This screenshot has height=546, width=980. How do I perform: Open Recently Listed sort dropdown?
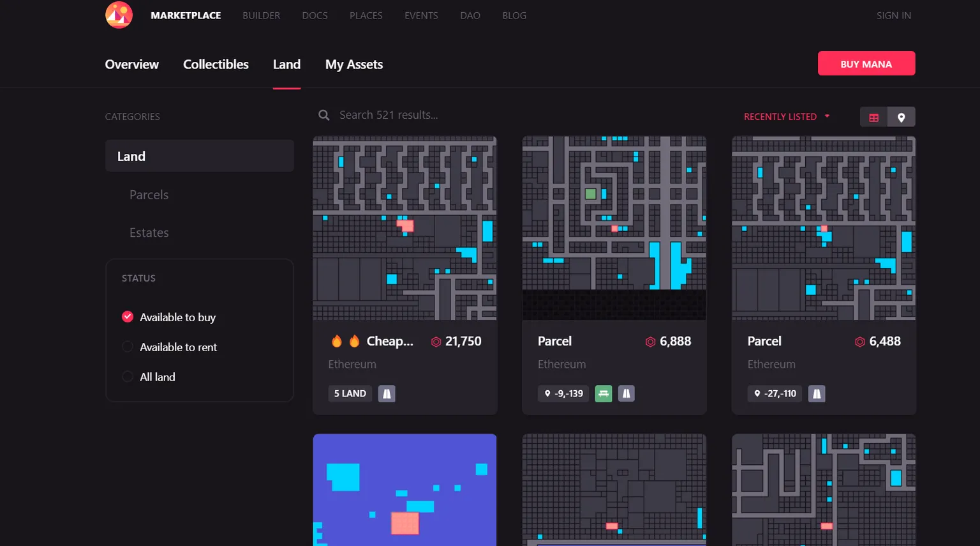click(786, 117)
